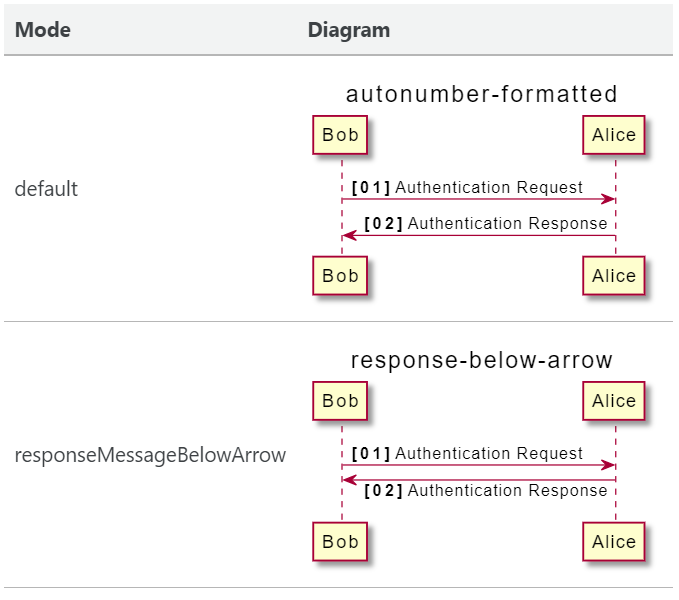Click top Bob box in response-below-arrow diagram
This screenshot has height=600, width=679.
340,401
